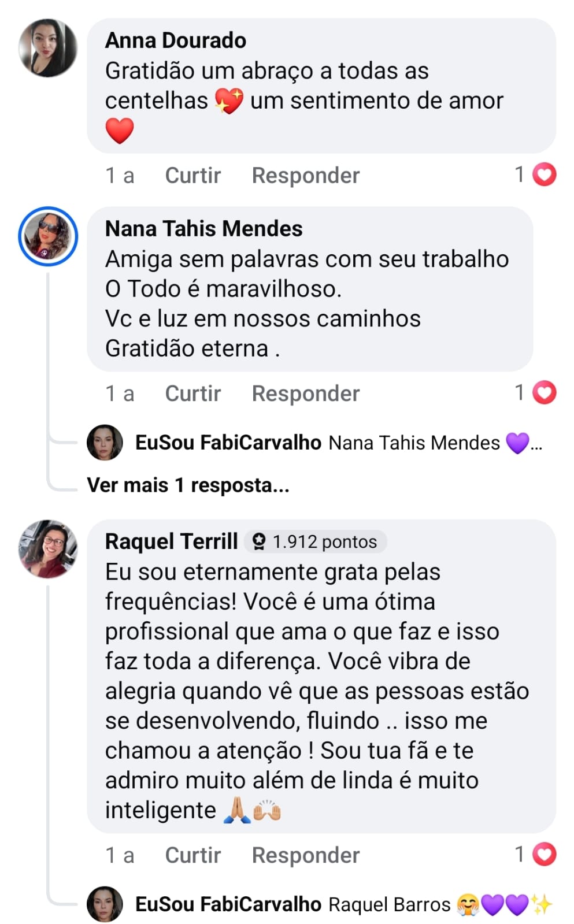The image size is (574, 924).
Task: Open Anna Dourado's profile picture
Action: point(48,48)
